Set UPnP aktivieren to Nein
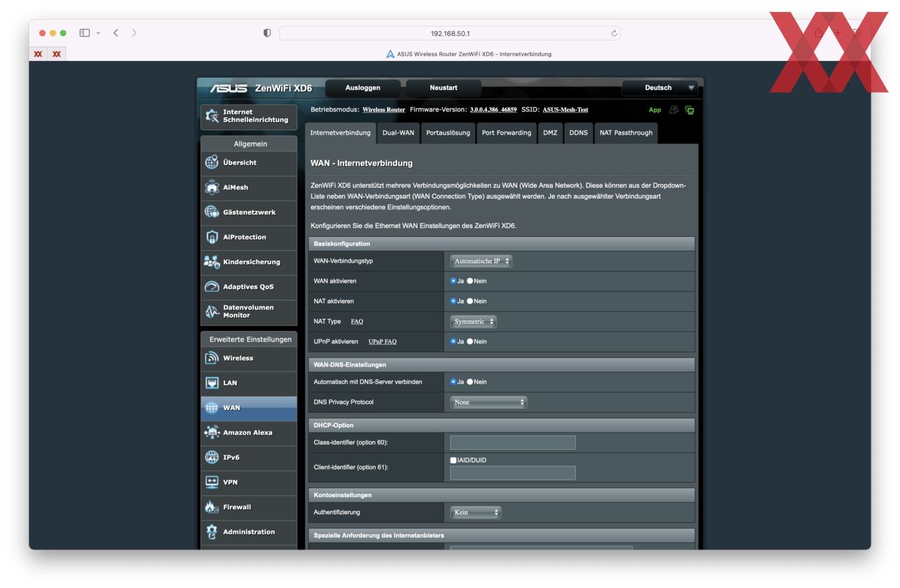The height and width of the screenshot is (588, 900). [470, 341]
